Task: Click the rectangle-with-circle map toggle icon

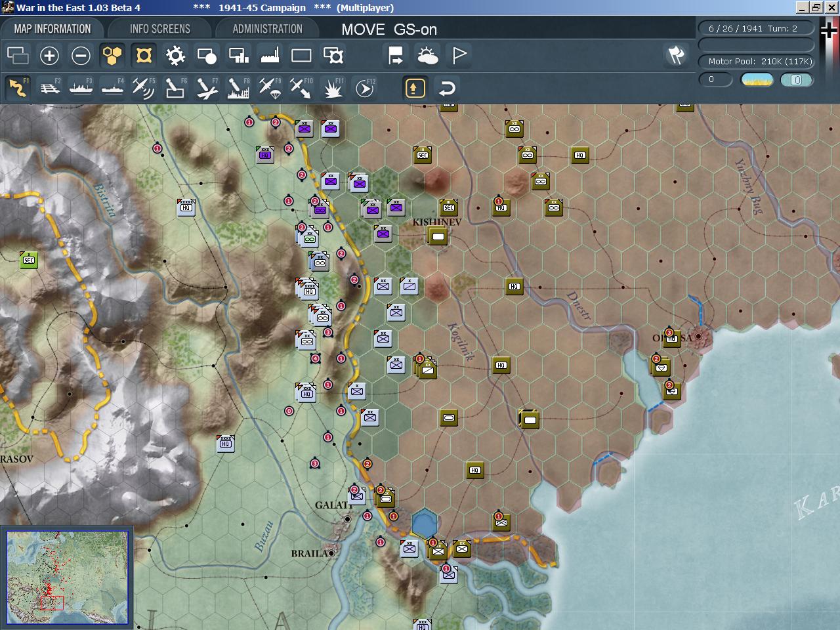Action: tap(207, 56)
